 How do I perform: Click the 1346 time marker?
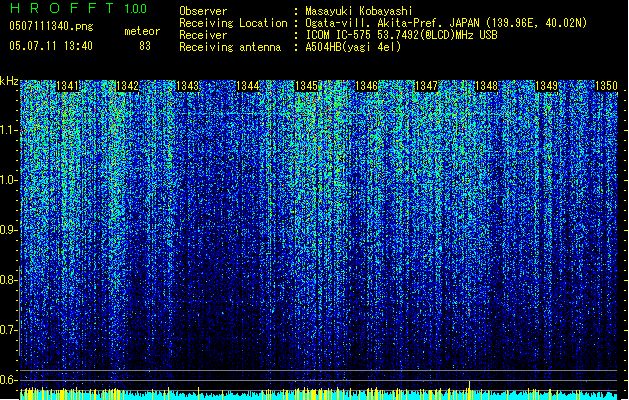point(366,86)
